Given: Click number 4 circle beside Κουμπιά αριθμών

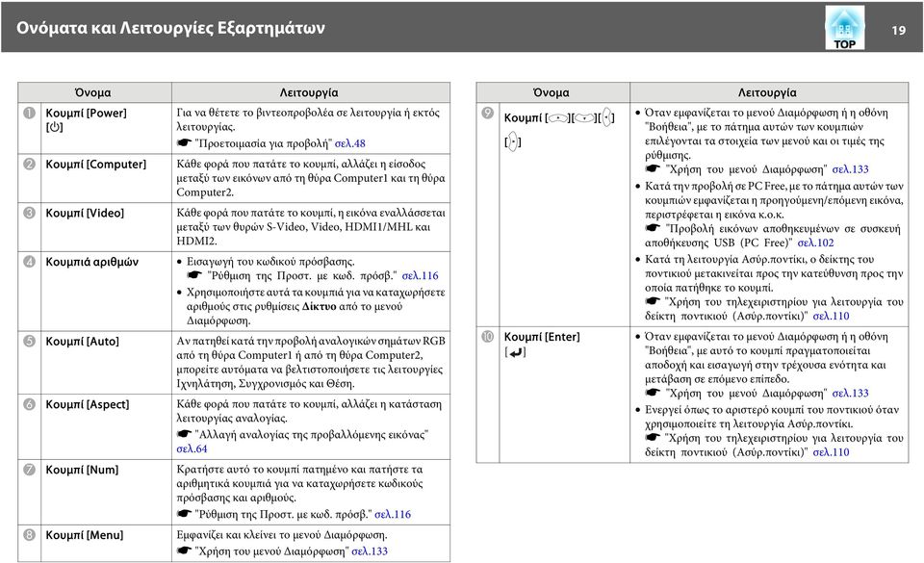Looking at the screenshot, I should click(x=29, y=262).
